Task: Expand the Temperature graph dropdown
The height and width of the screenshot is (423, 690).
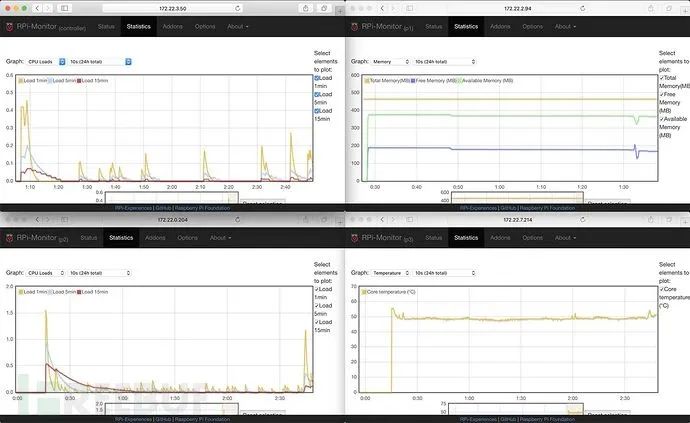Action: tap(391, 273)
